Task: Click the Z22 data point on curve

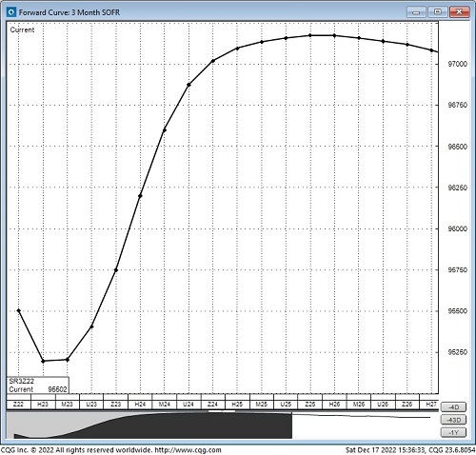Action: (x=19, y=310)
